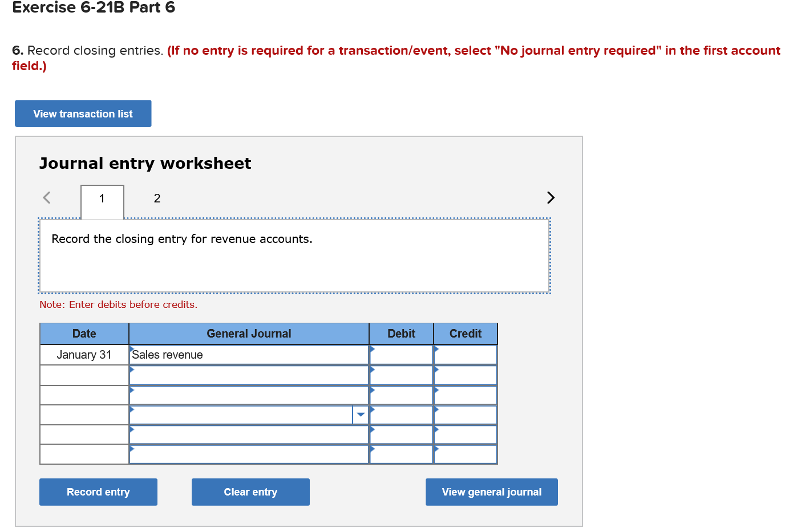Select worksheet tab 1
The height and width of the screenshot is (532, 785).
[102, 199]
